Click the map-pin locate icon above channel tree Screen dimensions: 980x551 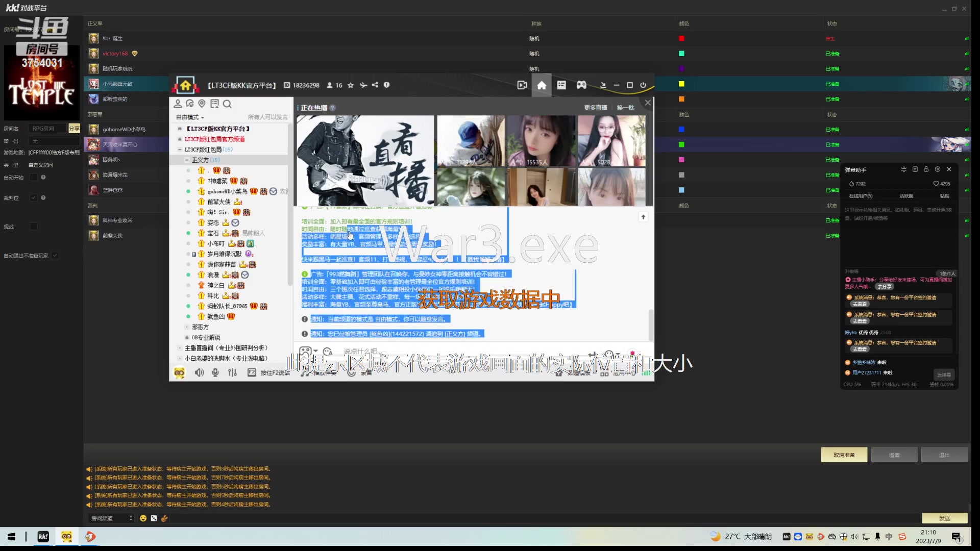click(x=202, y=104)
